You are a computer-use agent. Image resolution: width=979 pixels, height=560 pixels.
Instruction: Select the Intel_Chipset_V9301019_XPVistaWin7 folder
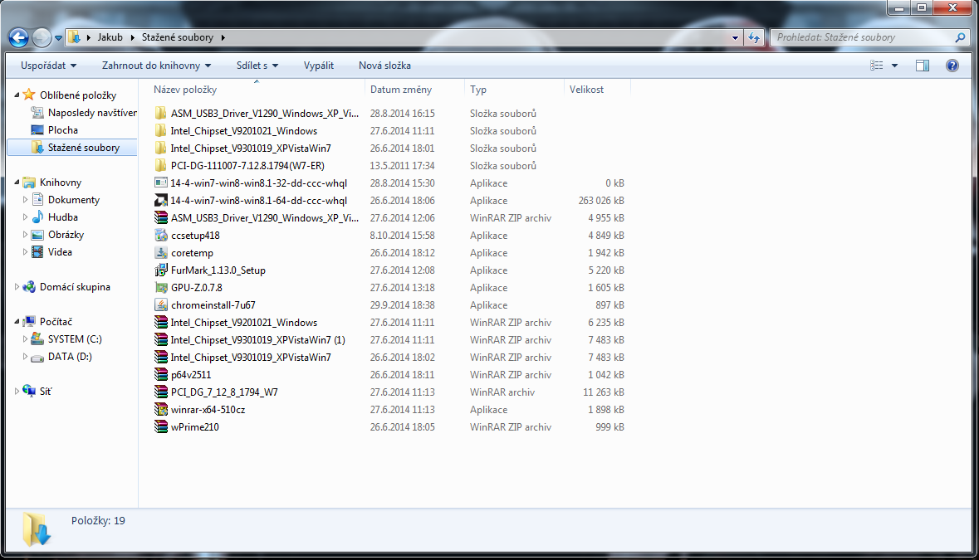pyautogui.click(x=251, y=149)
